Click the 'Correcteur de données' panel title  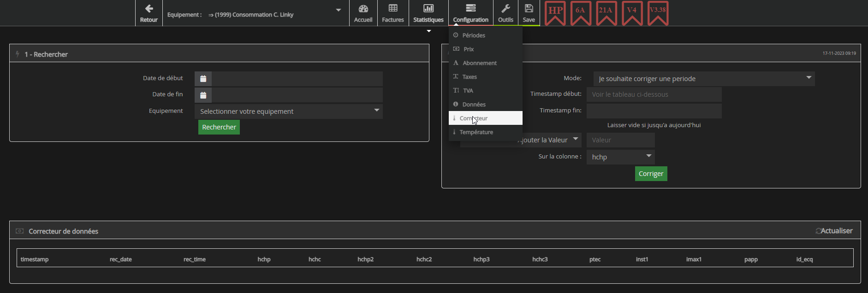(64, 231)
